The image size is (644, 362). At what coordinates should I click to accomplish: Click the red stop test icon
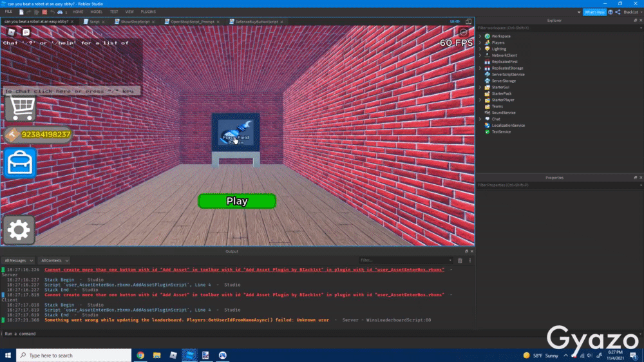pos(44,12)
